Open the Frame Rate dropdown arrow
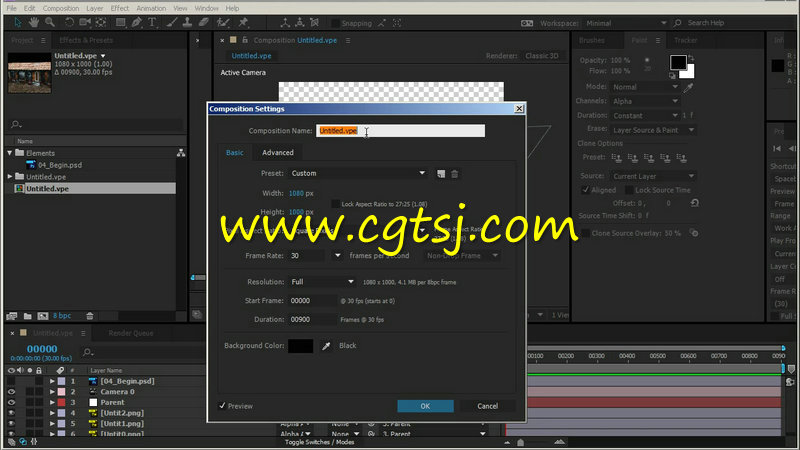Viewport: 800px width, 450px height. [x=337, y=256]
